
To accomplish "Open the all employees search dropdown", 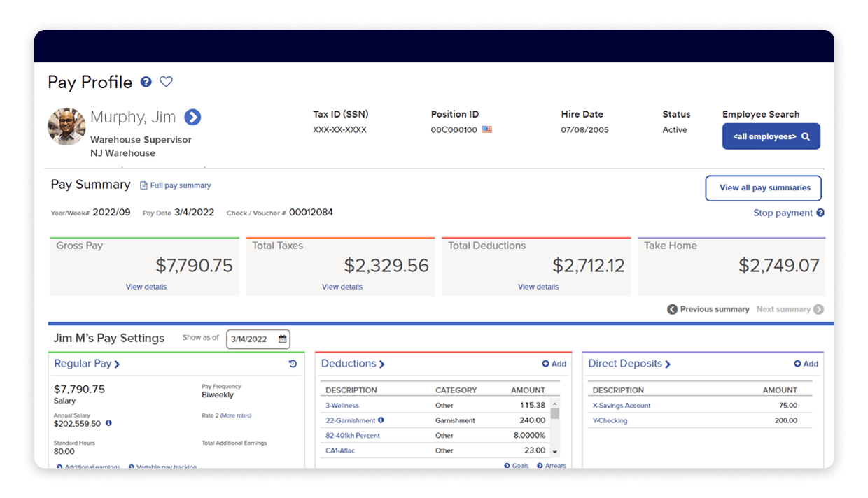I will coord(771,137).
